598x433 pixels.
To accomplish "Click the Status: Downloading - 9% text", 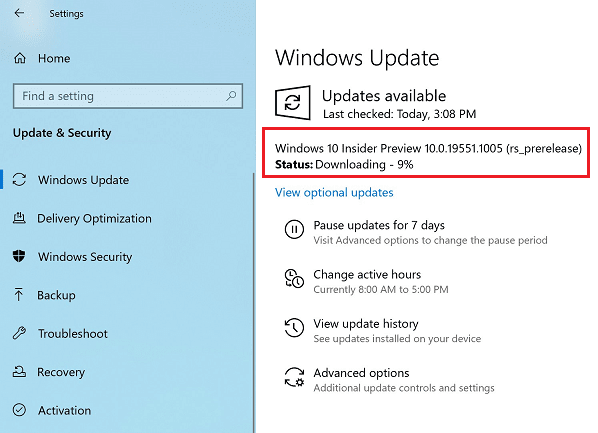I will pos(344,164).
